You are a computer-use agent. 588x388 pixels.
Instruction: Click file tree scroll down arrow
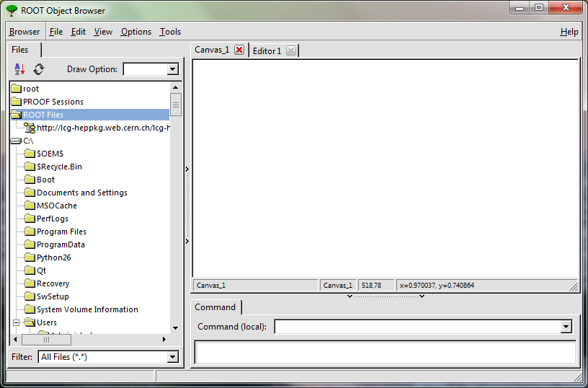tap(176, 328)
